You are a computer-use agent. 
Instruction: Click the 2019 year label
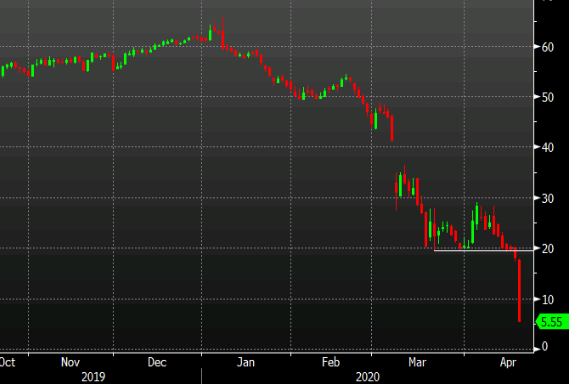[x=93, y=377]
